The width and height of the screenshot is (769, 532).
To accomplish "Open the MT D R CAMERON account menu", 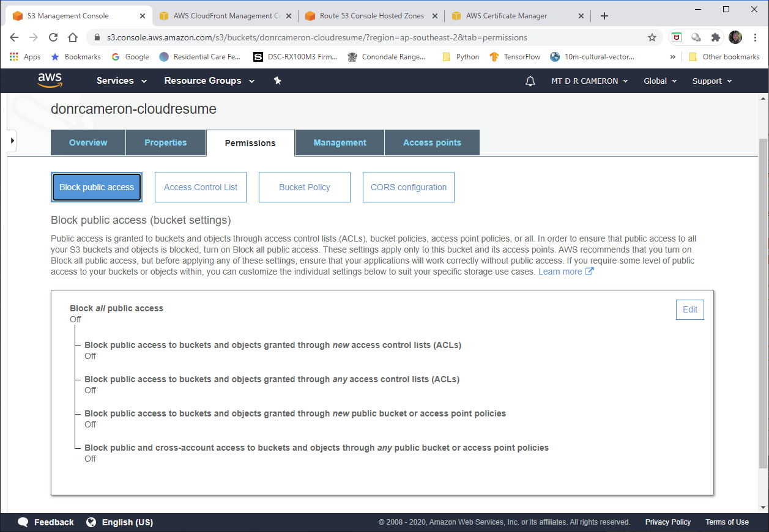I will click(x=590, y=81).
